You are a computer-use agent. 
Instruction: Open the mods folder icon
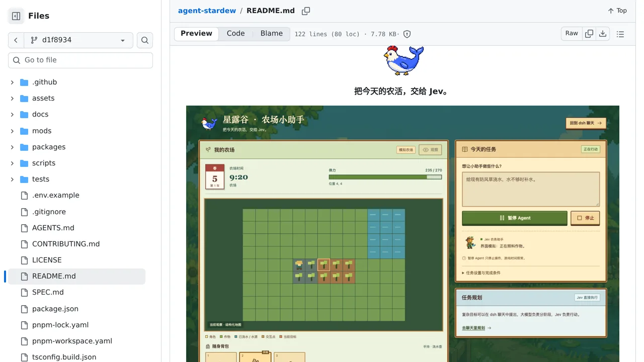(x=24, y=131)
